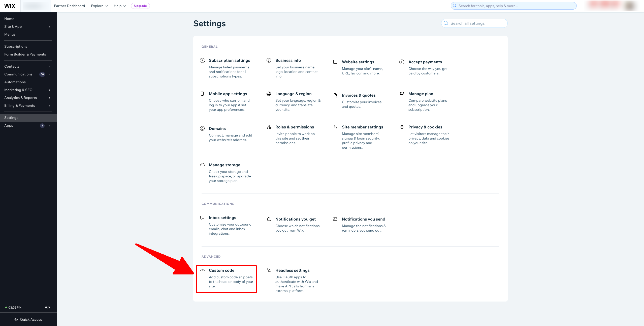Click the Wix logo
This screenshot has width=644, height=326.
pyautogui.click(x=10, y=6)
